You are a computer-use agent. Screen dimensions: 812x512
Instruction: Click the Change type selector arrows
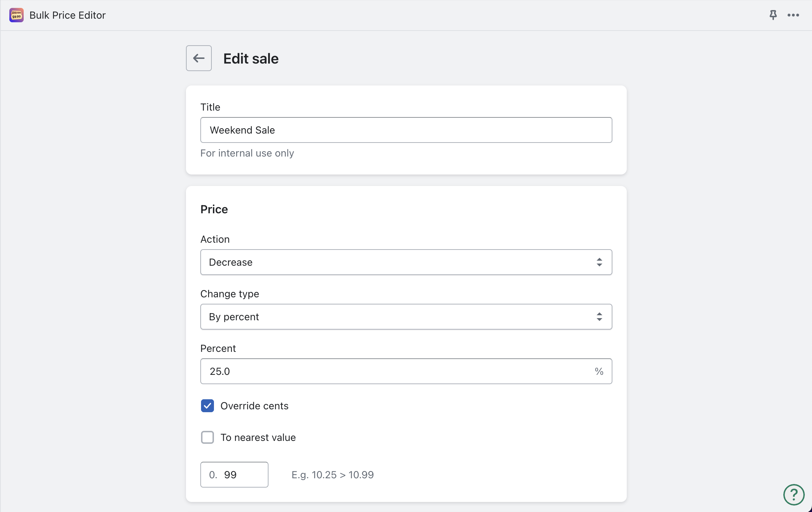click(599, 317)
